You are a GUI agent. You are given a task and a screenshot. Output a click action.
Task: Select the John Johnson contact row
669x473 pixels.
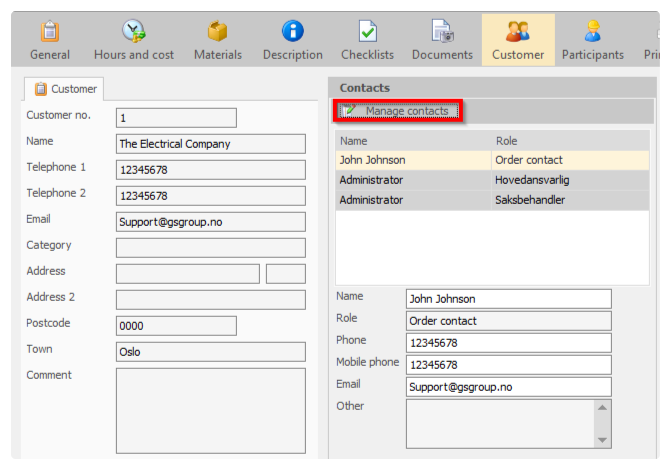(x=492, y=160)
